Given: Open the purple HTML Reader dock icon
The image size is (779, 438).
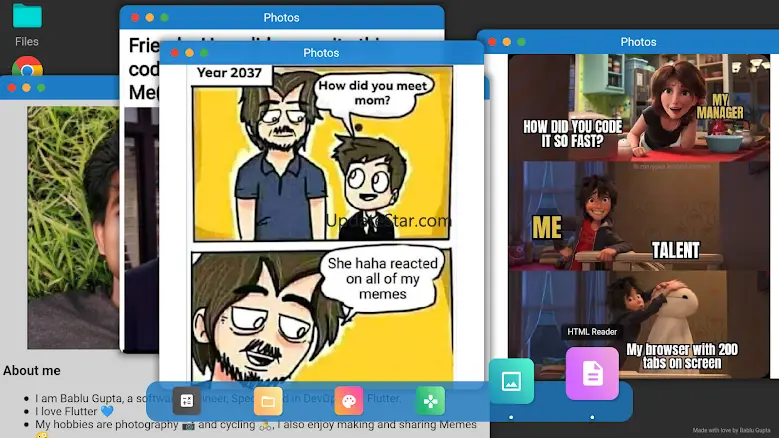Looking at the screenshot, I should (x=592, y=373).
